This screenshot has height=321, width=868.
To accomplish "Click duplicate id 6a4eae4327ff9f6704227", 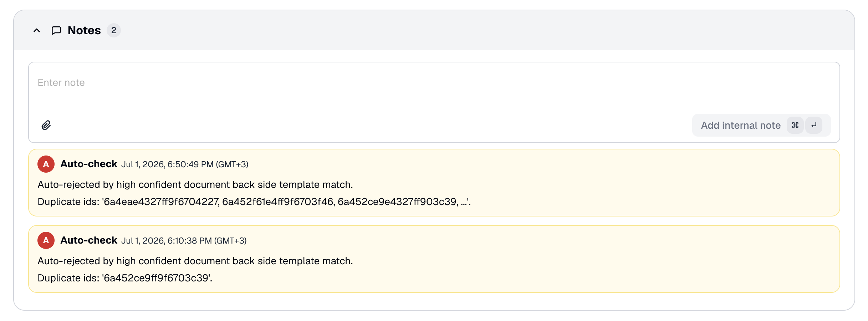I will tap(161, 202).
